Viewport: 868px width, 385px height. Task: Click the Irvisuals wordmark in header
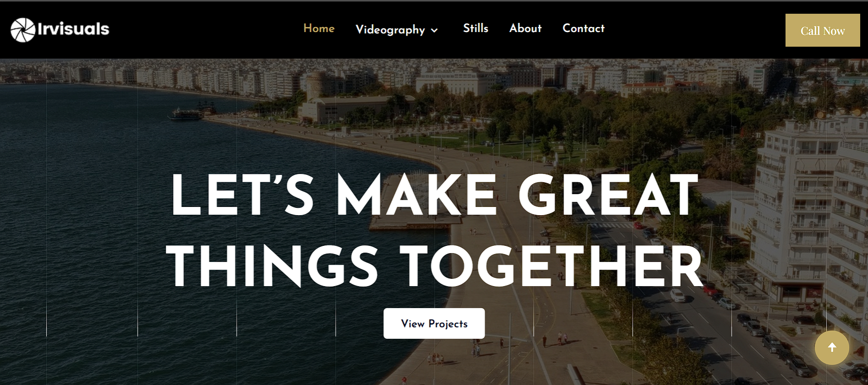[73, 29]
